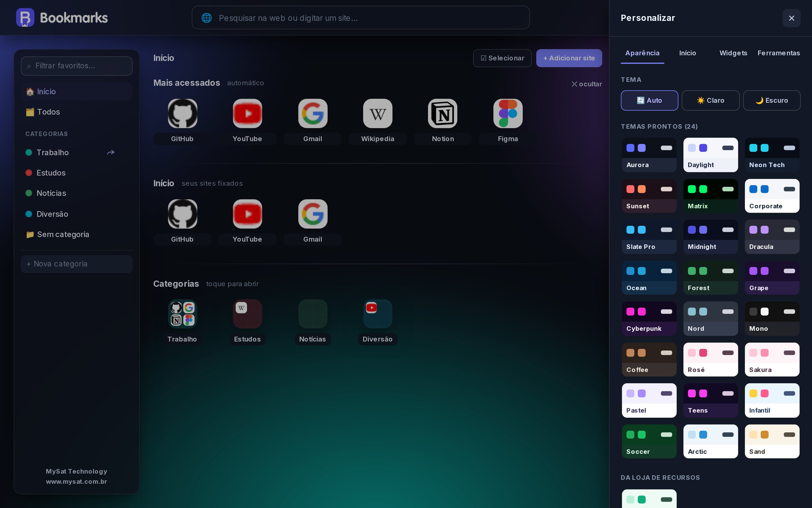Select the Auto theme mode
This screenshot has width=812, height=508.
[x=649, y=100]
